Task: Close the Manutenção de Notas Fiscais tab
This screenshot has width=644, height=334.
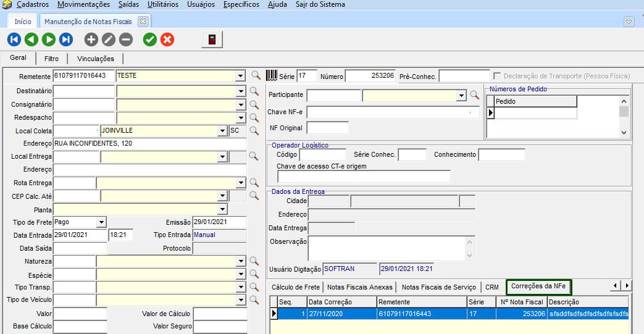Action: tap(143, 22)
